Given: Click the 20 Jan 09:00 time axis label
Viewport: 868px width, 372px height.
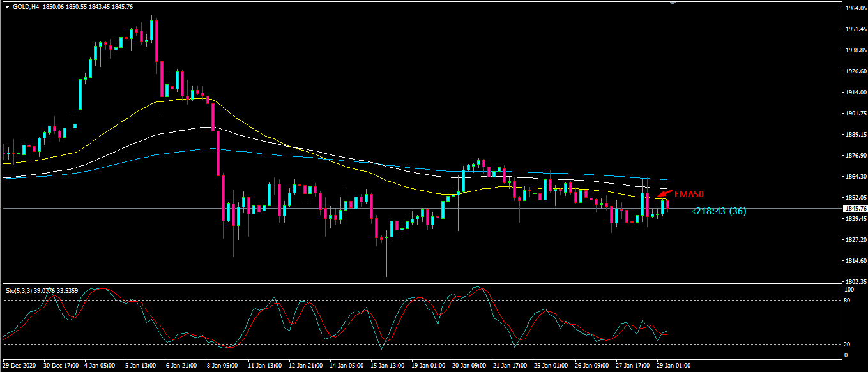Looking at the screenshot, I should click(469, 366).
